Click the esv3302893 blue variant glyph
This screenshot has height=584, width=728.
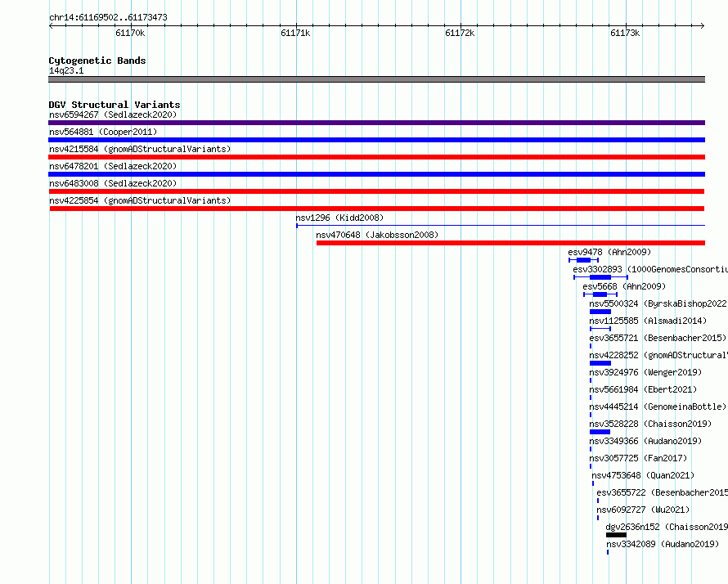click(x=600, y=277)
